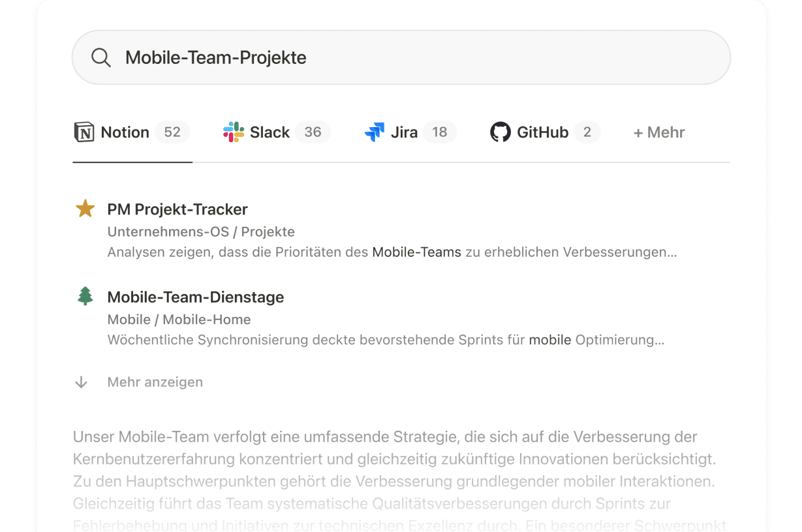Click the gold star icon

[85, 209]
